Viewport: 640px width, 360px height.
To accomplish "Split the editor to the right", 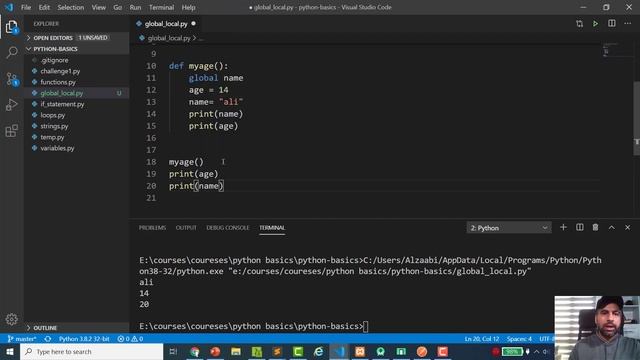I will tap(611, 23).
